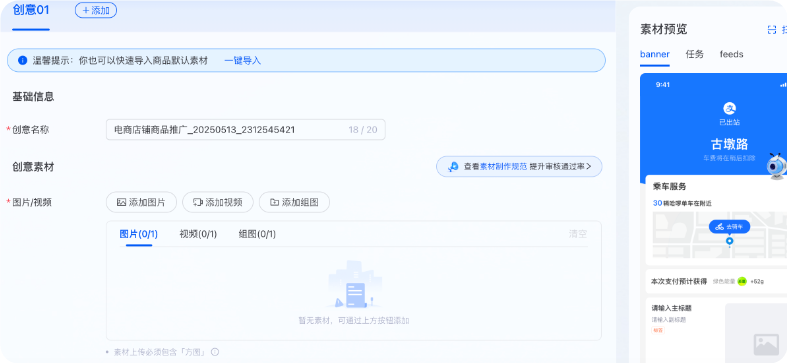Select the 图片(0/1) tab
This screenshot has width=787, height=363.
click(x=139, y=234)
